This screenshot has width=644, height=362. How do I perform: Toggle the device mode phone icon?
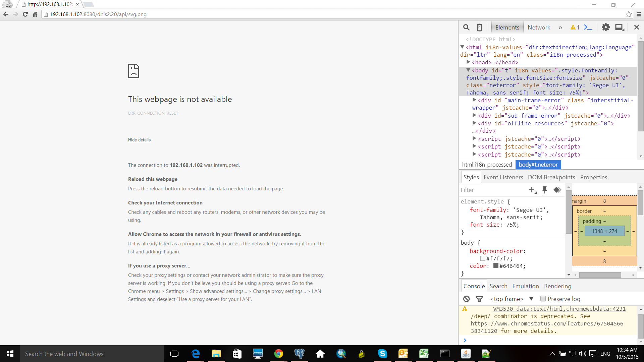click(480, 27)
